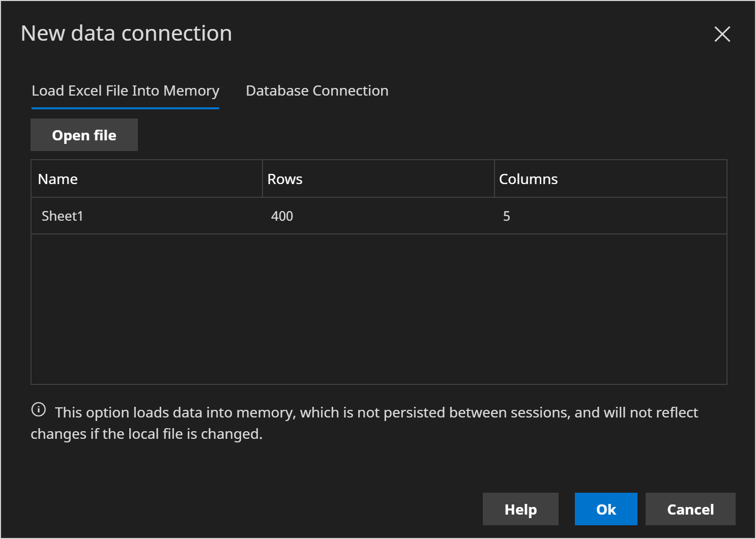Select the Load Excel File Into Memory tab
Image resolution: width=756 pixels, height=539 pixels.
pyautogui.click(x=125, y=91)
